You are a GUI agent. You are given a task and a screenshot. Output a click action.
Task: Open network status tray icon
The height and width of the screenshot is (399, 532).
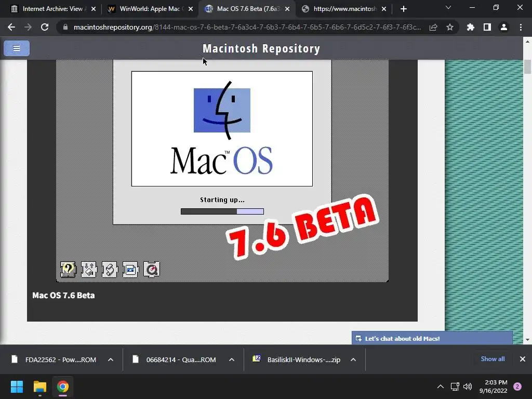[x=455, y=387]
